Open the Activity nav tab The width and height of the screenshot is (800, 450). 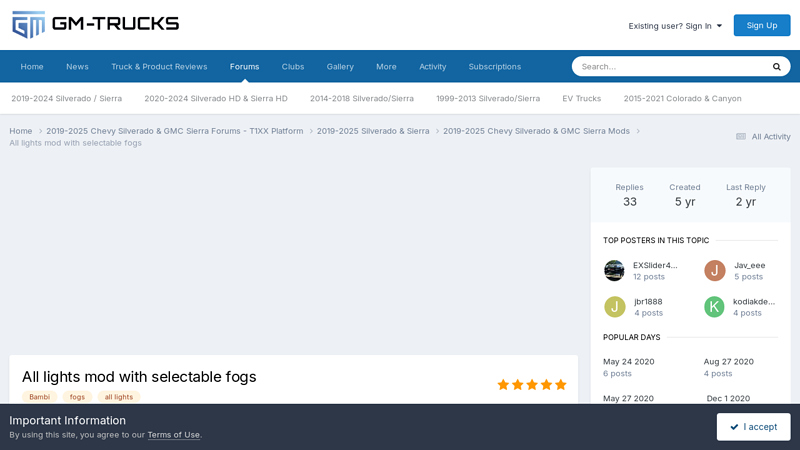pyautogui.click(x=433, y=66)
